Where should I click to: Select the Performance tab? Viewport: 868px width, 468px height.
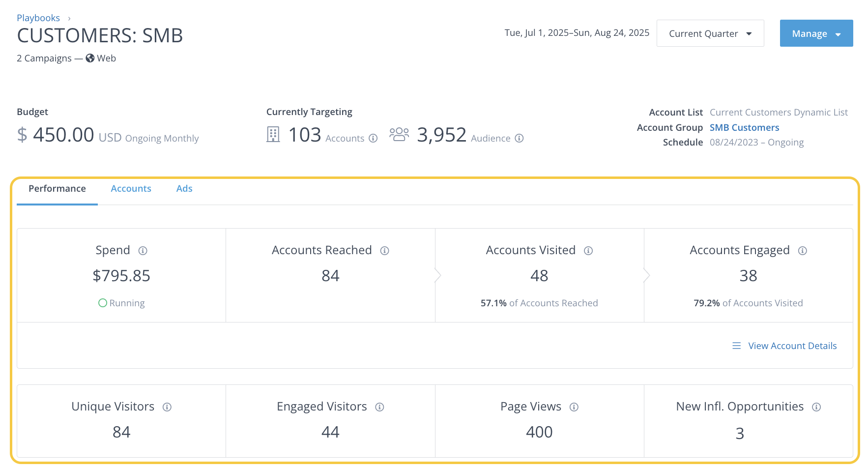57,189
